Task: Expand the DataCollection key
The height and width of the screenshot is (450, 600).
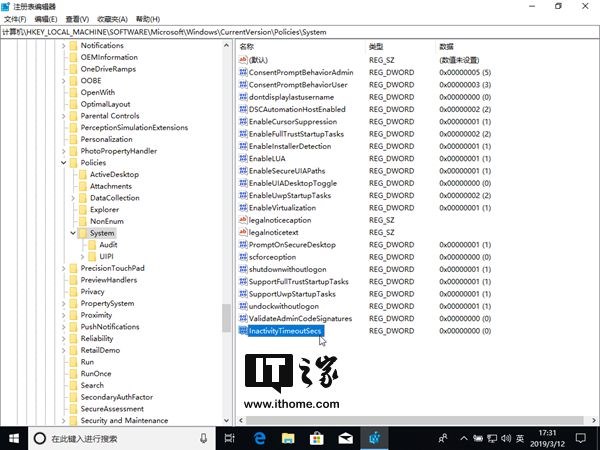Action: pyautogui.click(x=73, y=198)
